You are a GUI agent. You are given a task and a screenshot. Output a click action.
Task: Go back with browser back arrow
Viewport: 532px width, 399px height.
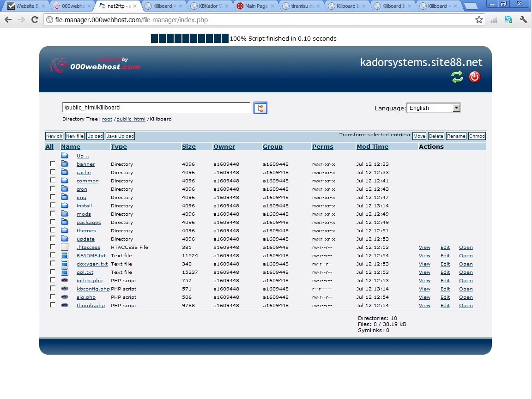tap(8, 20)
